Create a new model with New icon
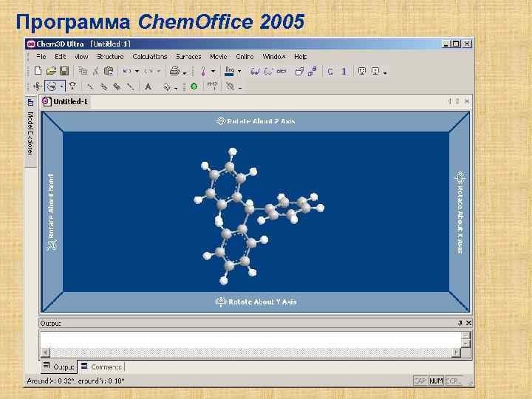This screenshot has width=532, height=399. point(38,71)
